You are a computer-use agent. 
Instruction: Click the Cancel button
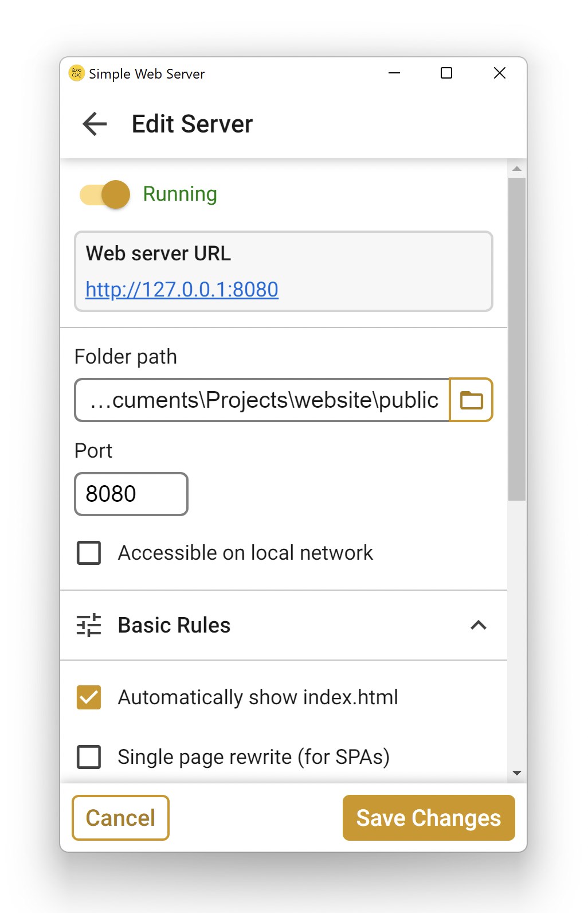(x=120, y=818)
